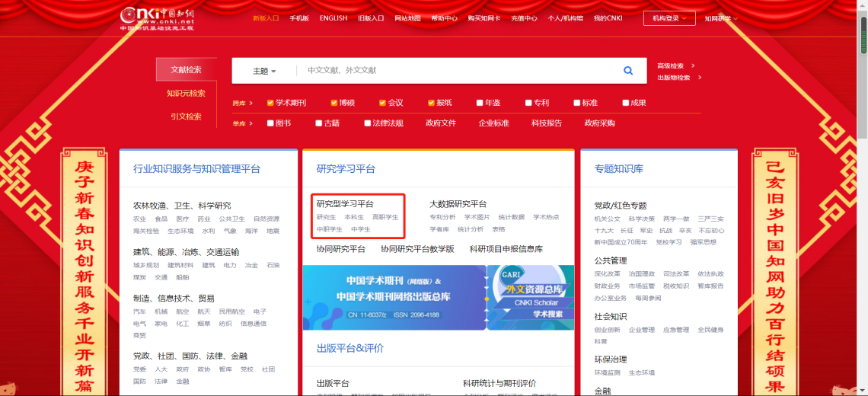Switch to the 知识元检索 tab
The height and width of the screenshot is (396, 868).
186,93
